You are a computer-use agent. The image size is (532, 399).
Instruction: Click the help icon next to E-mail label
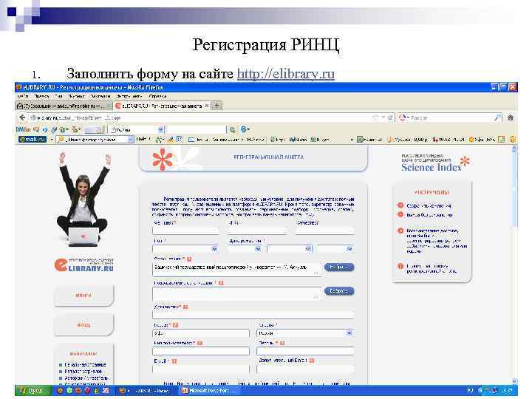[x=174, y=361]
